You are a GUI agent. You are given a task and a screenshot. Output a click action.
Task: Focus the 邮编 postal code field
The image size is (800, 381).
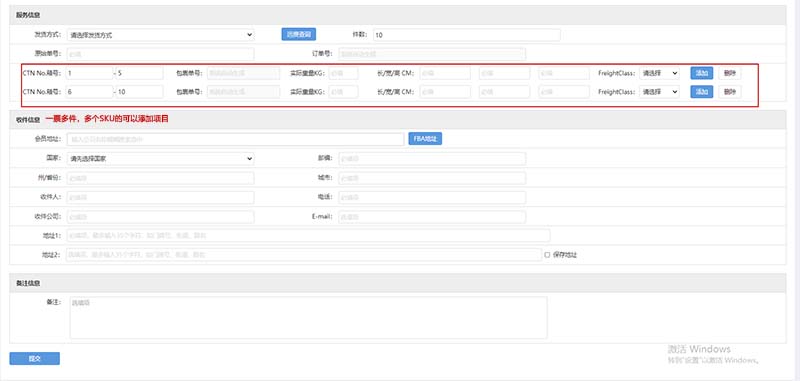432,159
